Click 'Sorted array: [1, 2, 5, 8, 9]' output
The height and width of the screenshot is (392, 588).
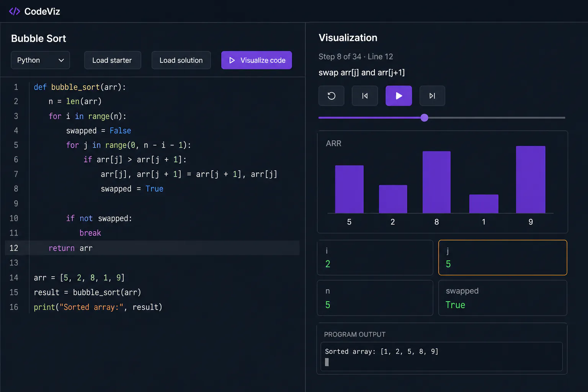381,351
